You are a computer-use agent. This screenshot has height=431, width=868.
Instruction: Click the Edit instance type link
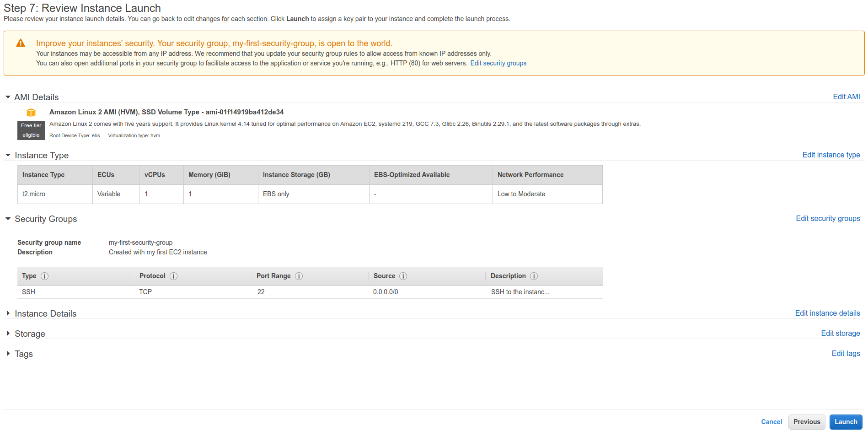(831, 155)
